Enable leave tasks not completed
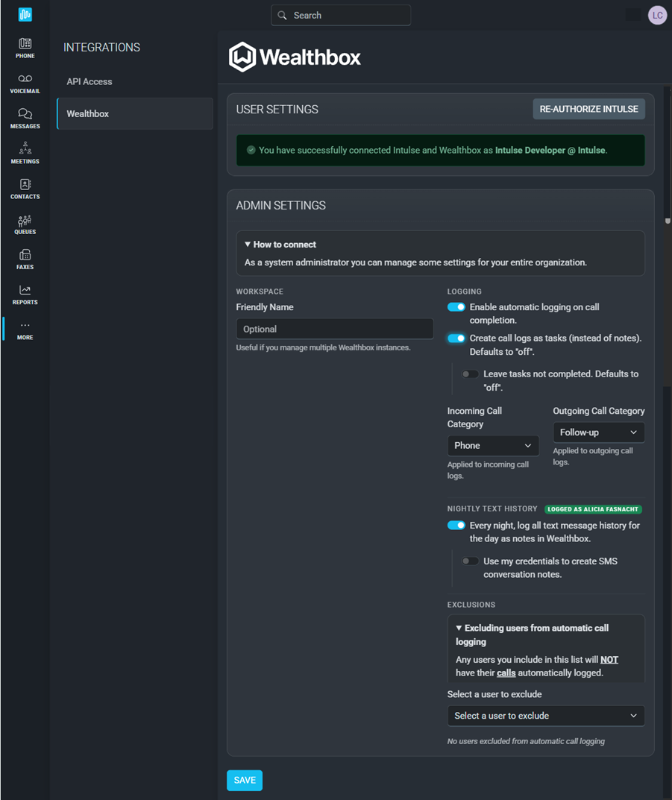This screenshot has width=672, height=800. click(x=470, y=374)
